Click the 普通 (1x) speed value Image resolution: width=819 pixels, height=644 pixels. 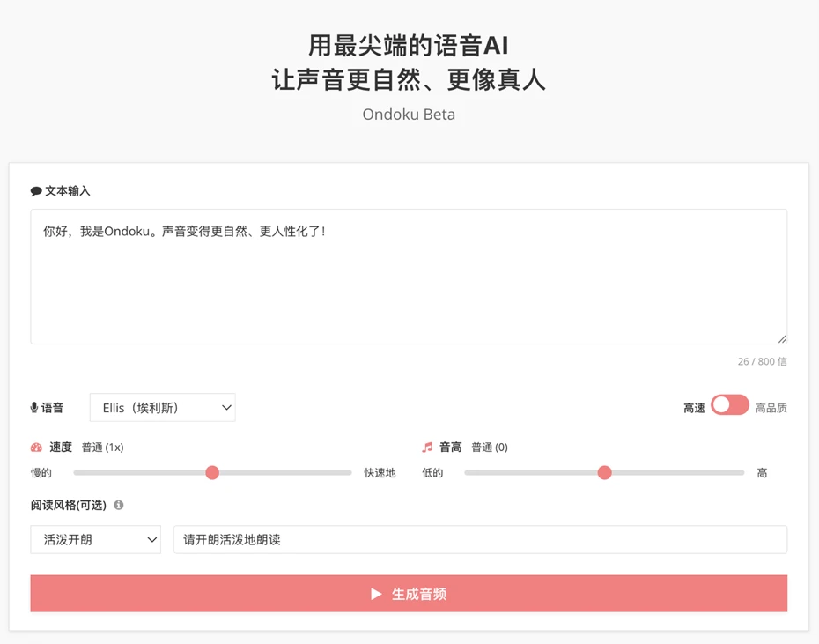pyautogui.click(x=102, y=448)
